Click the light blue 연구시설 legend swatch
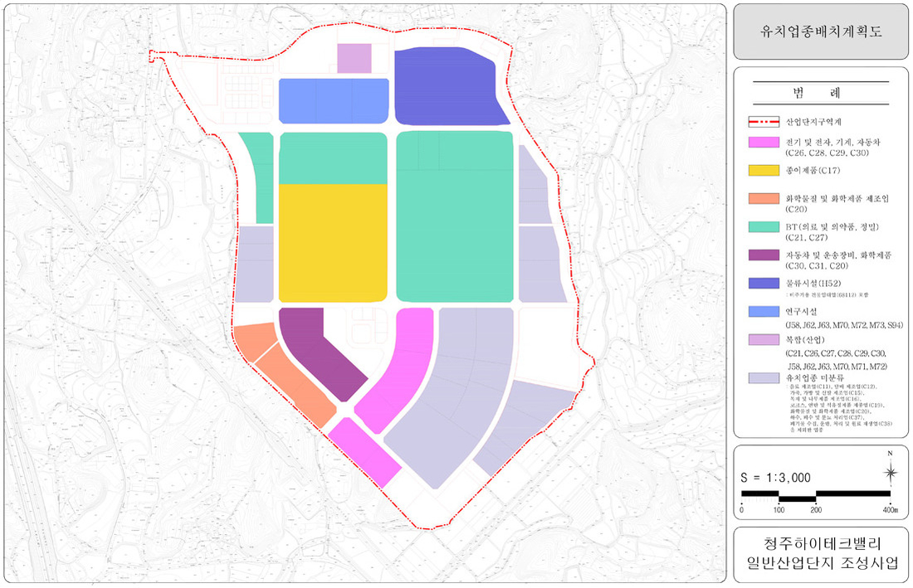913x588 pixels. 764,313
